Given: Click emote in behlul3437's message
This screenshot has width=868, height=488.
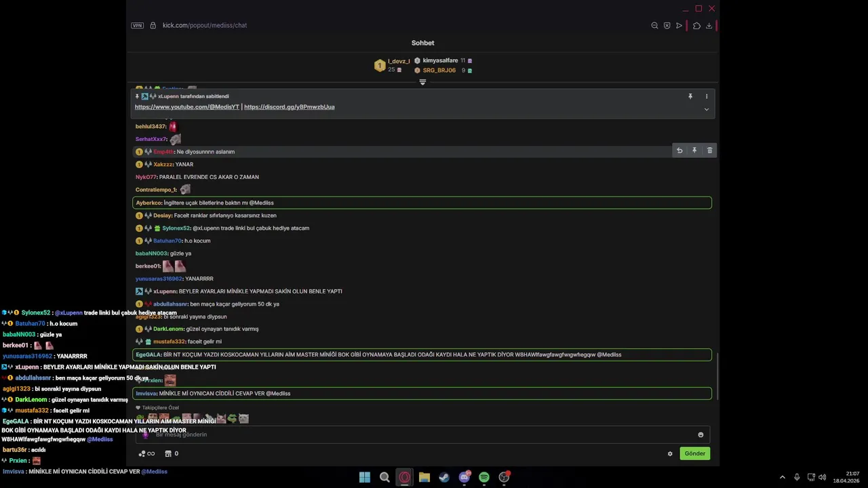Looking at the screenshot, I should tap(173, 127).
